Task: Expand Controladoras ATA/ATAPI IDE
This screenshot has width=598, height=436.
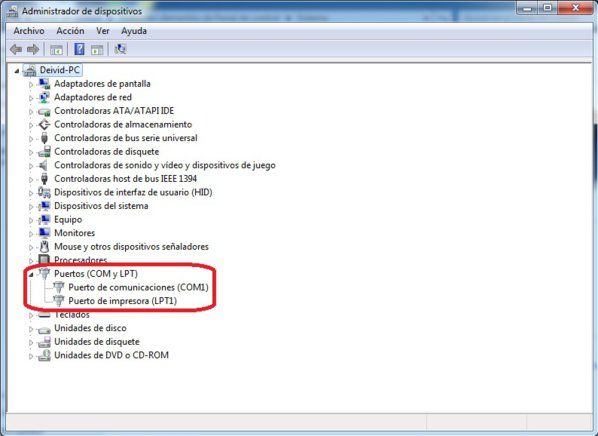Action: coord(31,111)
